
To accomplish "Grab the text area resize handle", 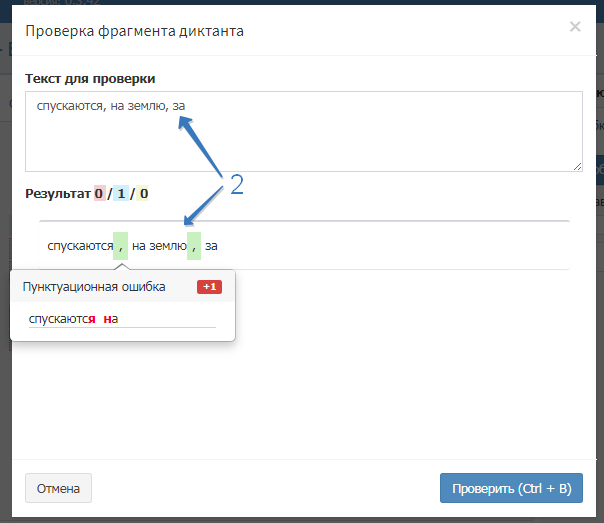I will pyautogui.click(x=577, y=167).
